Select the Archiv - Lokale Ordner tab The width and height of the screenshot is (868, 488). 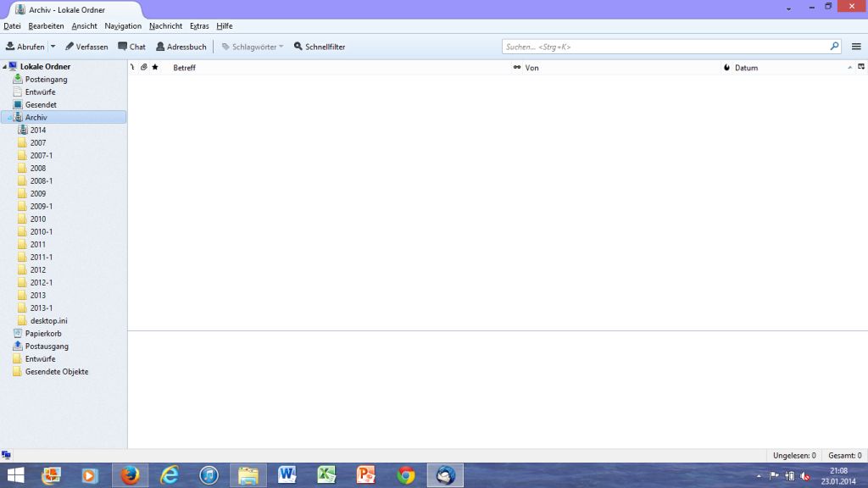tap(75, 10)
